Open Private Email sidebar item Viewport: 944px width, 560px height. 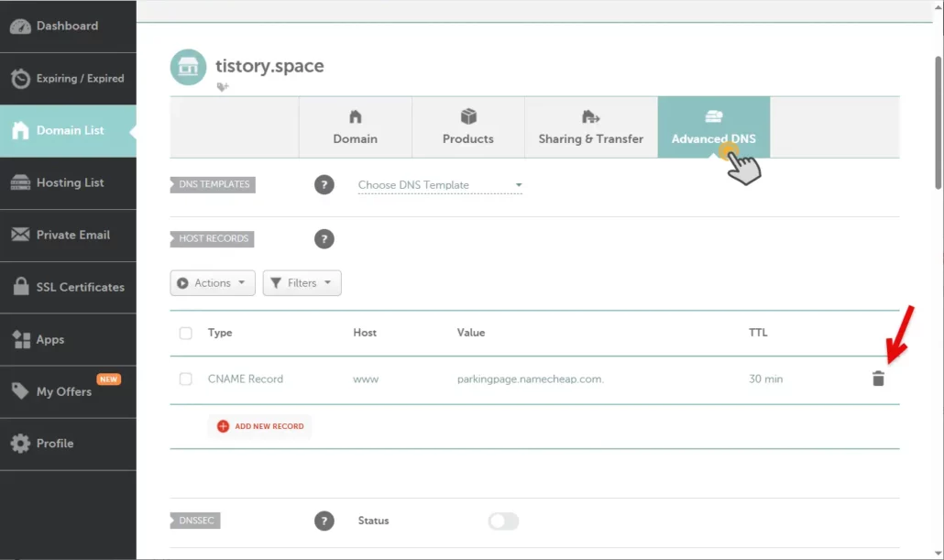click(x=68, y=236)
